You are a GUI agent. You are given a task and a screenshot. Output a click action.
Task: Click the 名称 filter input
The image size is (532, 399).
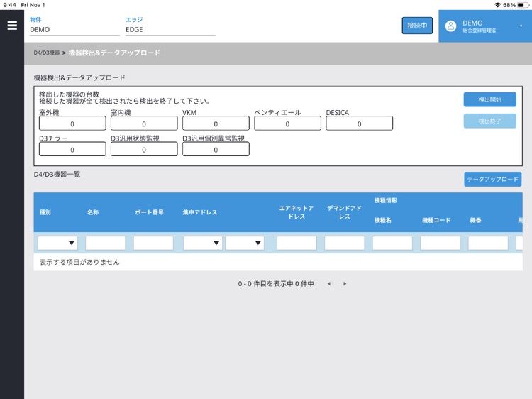[105, 243]
